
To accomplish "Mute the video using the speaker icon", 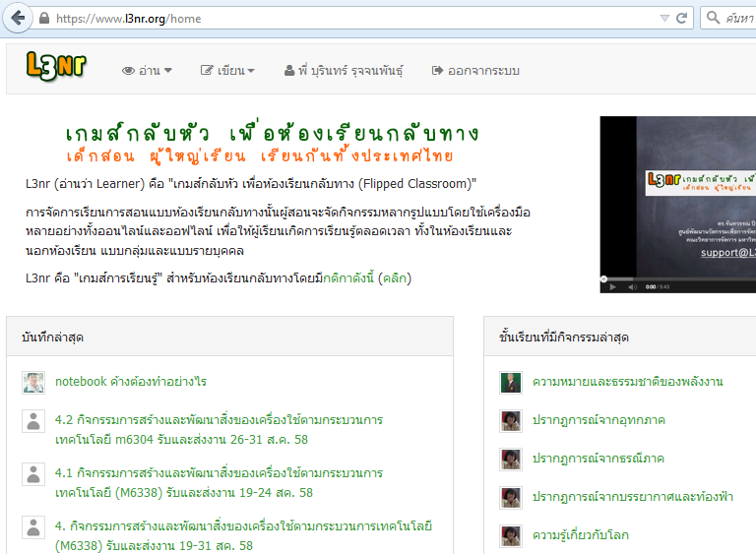I will coord(633,287).
